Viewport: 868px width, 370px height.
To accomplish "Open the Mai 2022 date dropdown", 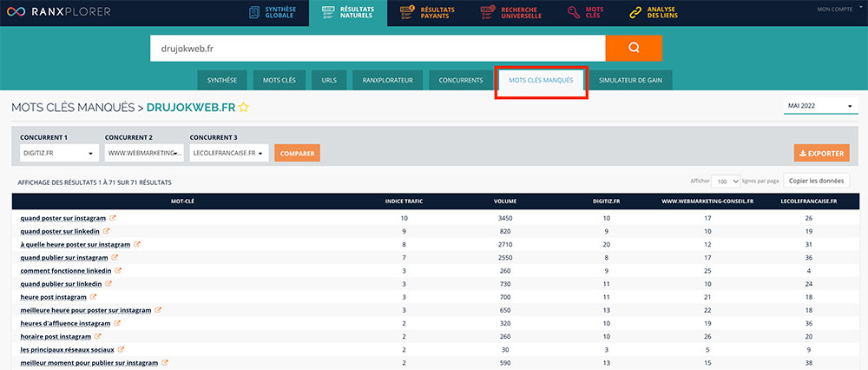I will coord(820,106).
